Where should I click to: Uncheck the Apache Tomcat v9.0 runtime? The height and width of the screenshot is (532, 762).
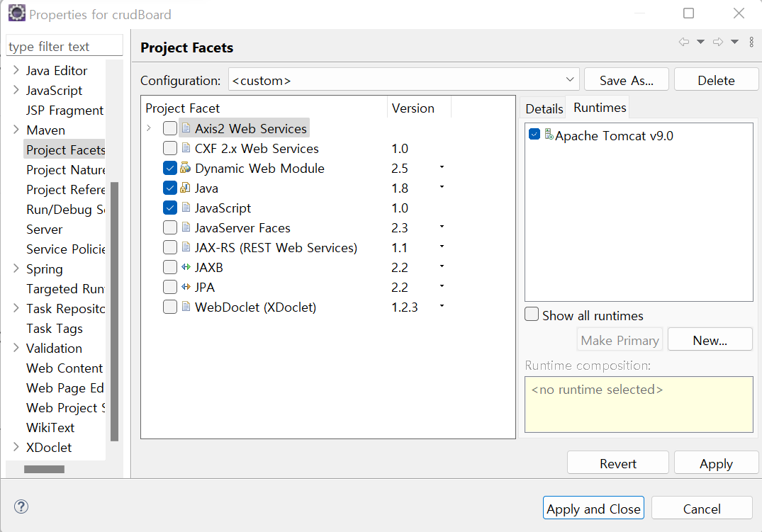tap(534, 135)
